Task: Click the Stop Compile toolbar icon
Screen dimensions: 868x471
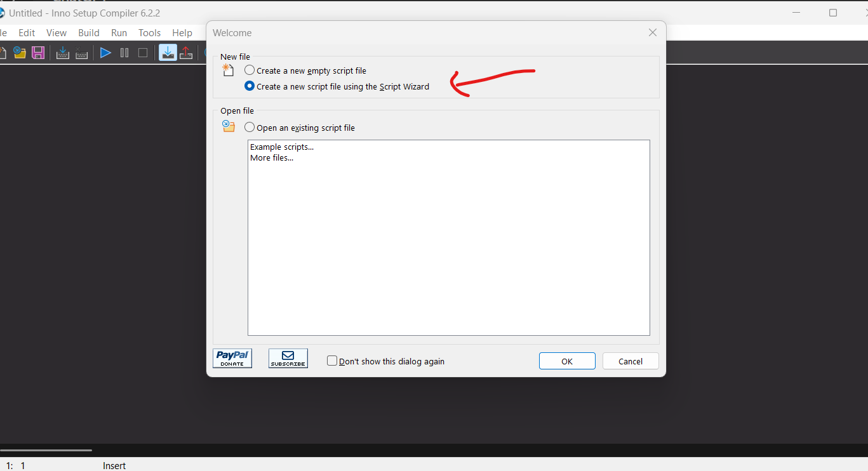Action: (x=81, y=53)
